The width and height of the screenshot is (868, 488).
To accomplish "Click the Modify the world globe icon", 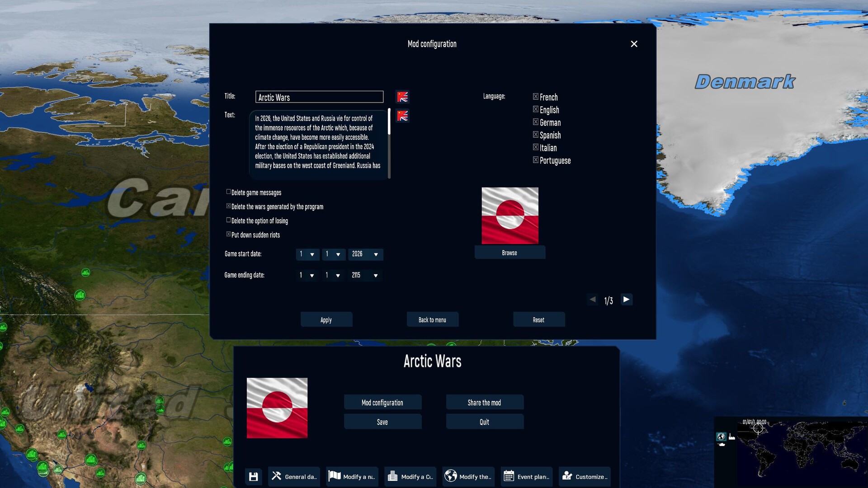I will [451, 476].
